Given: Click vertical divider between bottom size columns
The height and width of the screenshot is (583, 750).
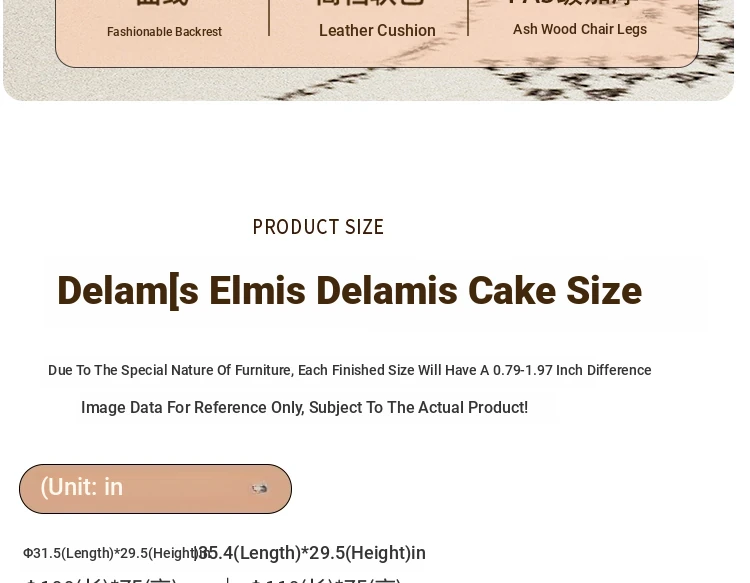Looking at the screenshot, I should tap(227, 580).
